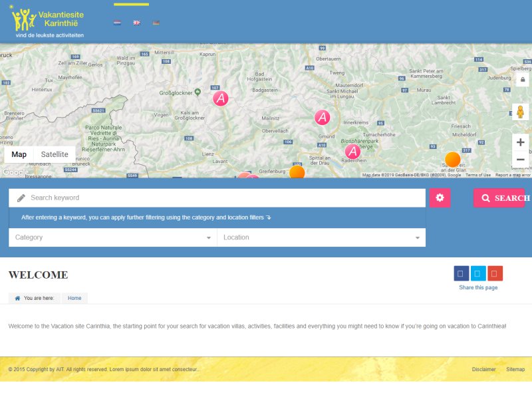
Task: Click the 'Share this page' text
Action: (x=478, y=287)
